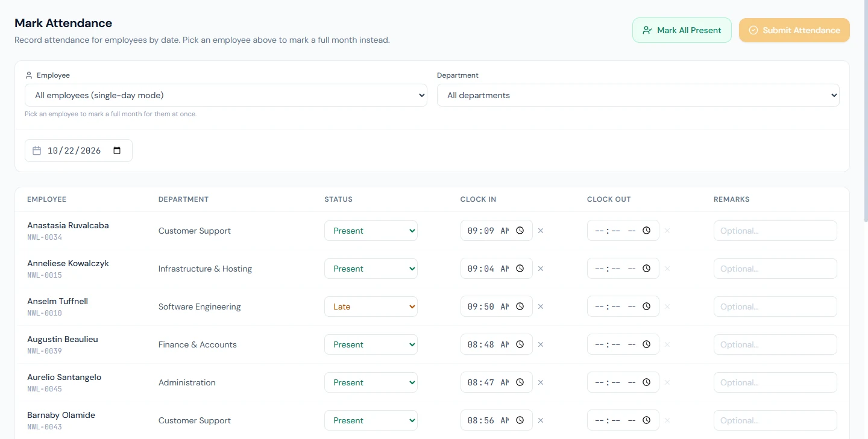Click Mark All Present button

point(682,30)
